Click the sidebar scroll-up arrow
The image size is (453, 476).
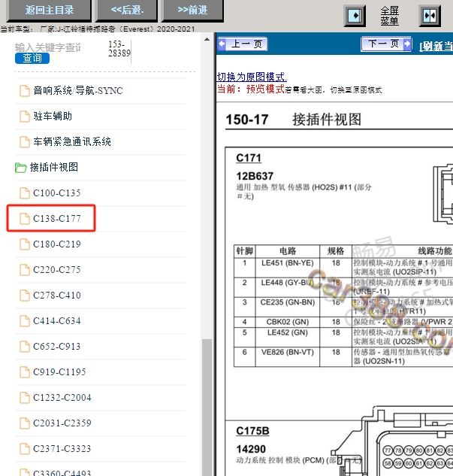[207, 39]
